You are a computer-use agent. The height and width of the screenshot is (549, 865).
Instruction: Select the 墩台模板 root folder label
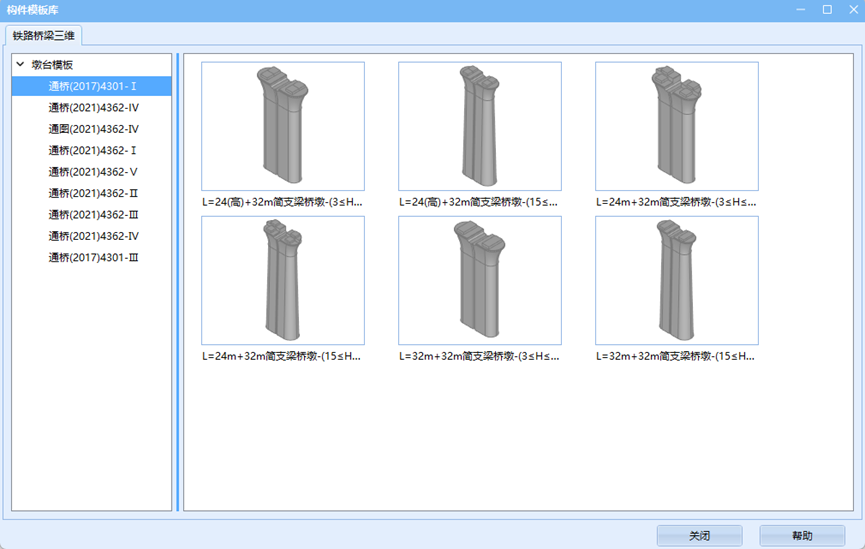click(52, 65)
